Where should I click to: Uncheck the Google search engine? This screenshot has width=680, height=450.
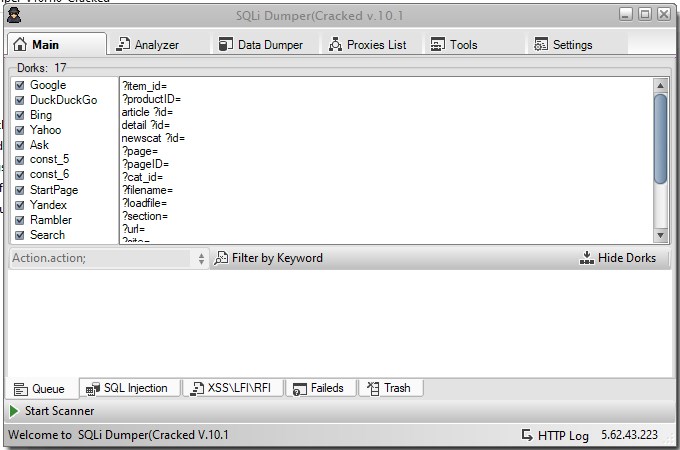20,85
